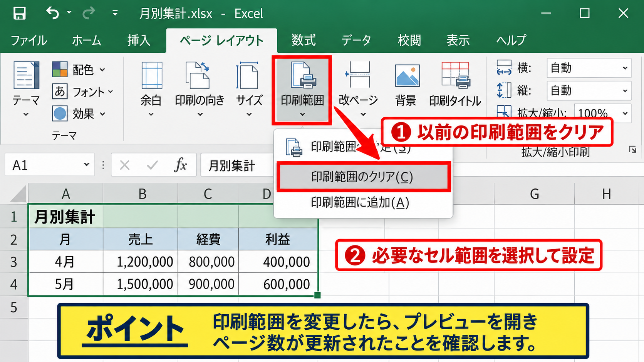This screenshot has height=362, width=644.
Task: Open the 拡大/縮小 100% scale box
Action: (x=603, y=113)
